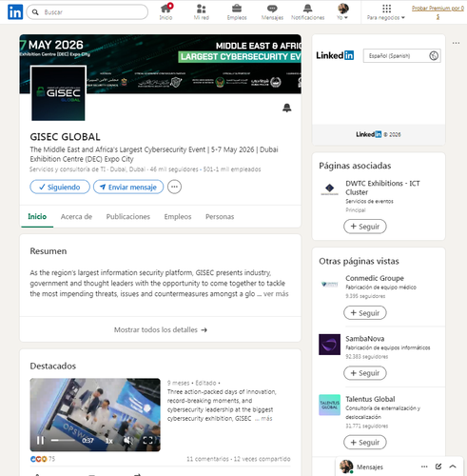This screenshot has height=476, width=467.
Task: Select the Inicio page tab
Action: 37,217
